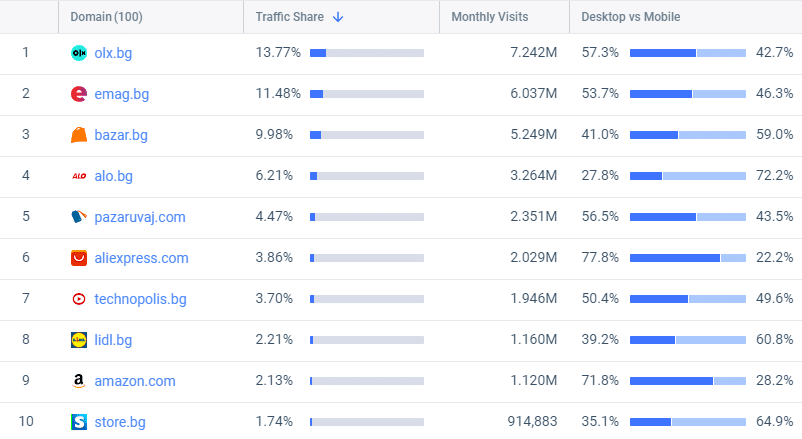Click the 3.264M monthly visits value
This screenshot has width=802, height=439.
tap(533, 175)
